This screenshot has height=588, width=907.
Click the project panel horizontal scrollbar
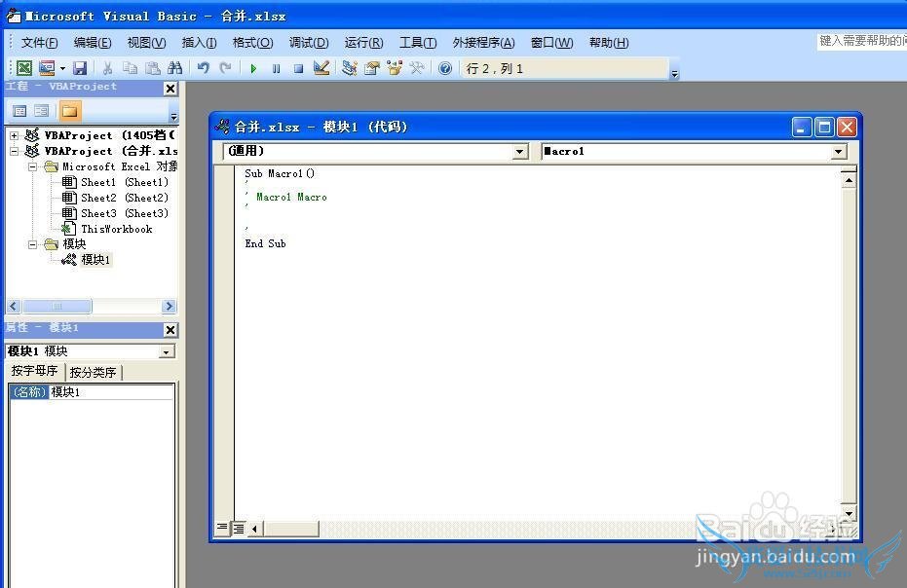pos(92,306)
